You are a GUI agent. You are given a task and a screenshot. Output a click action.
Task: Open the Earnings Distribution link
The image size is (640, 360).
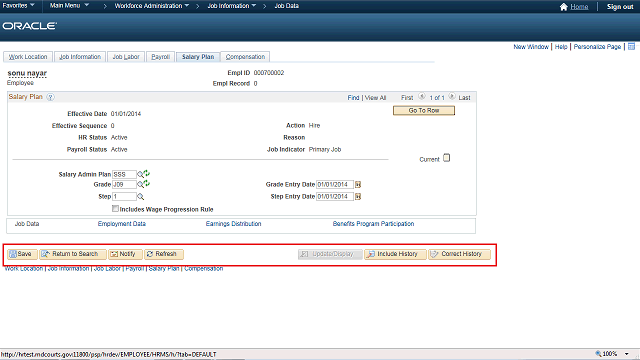click(x=233, y=224)
